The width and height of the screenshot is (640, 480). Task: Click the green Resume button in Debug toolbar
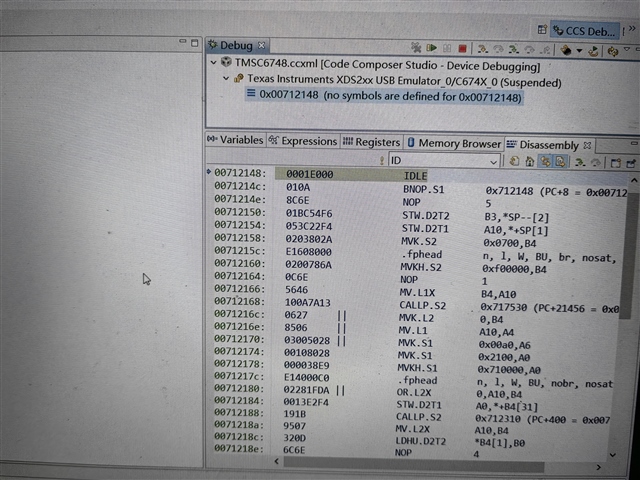click(431, 48)
